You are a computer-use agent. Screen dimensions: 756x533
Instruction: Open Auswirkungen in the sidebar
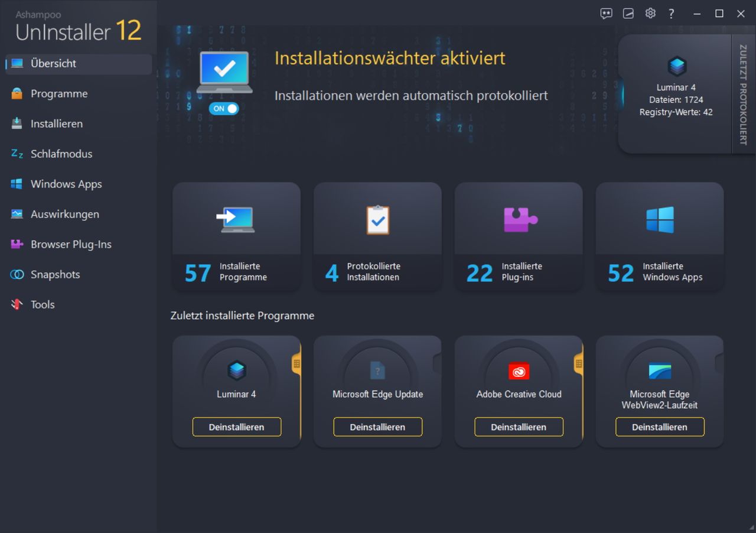click(x=79, y=214)
